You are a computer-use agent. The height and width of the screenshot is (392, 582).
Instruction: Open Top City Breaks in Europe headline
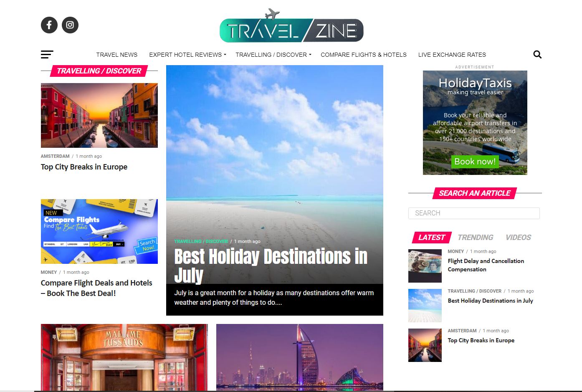click(84, 167)
